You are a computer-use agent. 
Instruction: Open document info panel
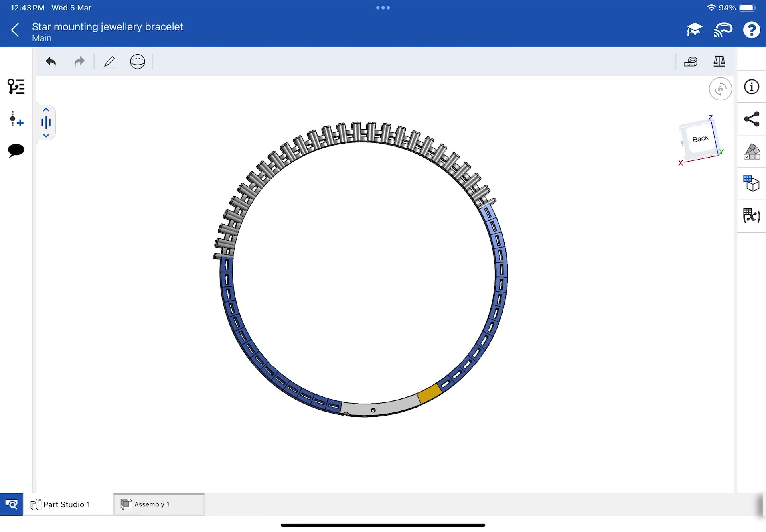click(752, 87)
